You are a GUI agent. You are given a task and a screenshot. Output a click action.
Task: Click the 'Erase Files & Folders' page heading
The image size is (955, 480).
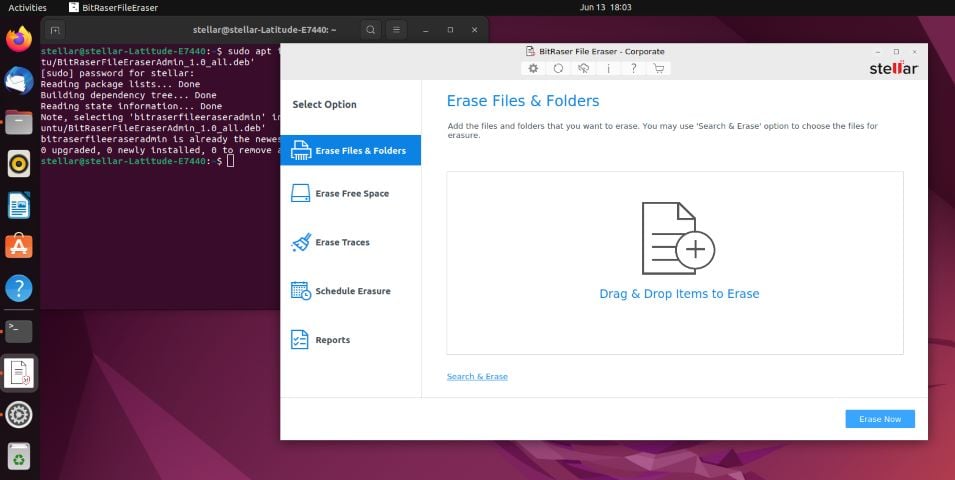click(x=523, y=101)
